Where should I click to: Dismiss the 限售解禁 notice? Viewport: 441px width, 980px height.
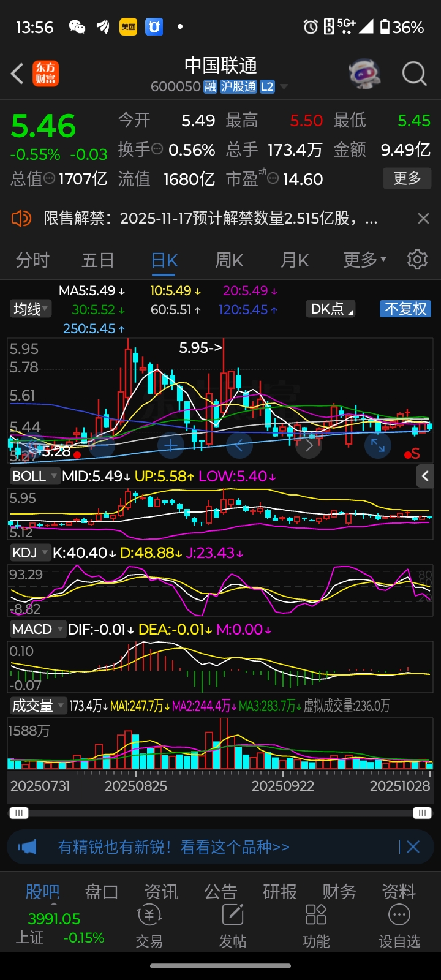click(x=423, y=218)
